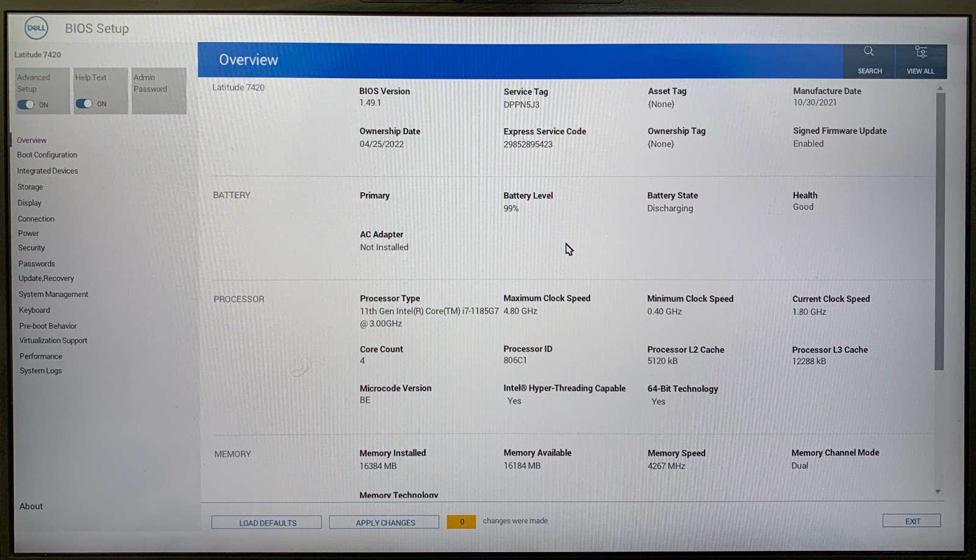Image resolution: width=976 pixels, height=560 pixels.
Task: Open the Display settings section
Action: tap(29, 203)
